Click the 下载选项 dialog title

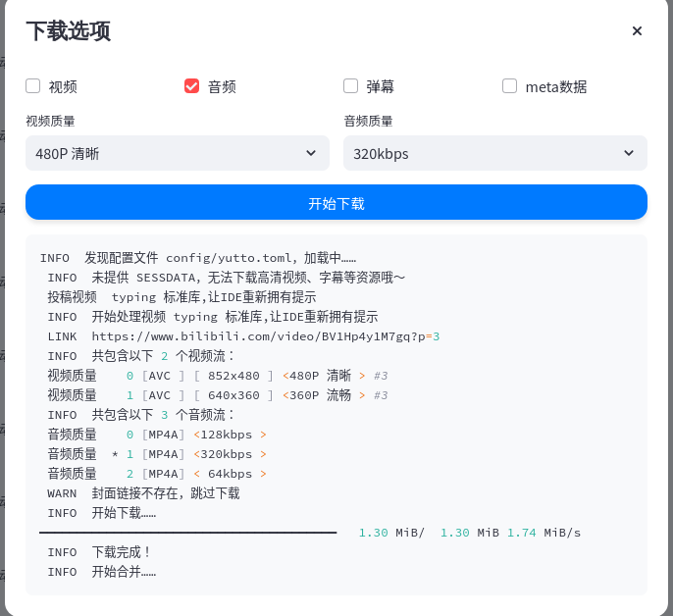tap(68, 30)
